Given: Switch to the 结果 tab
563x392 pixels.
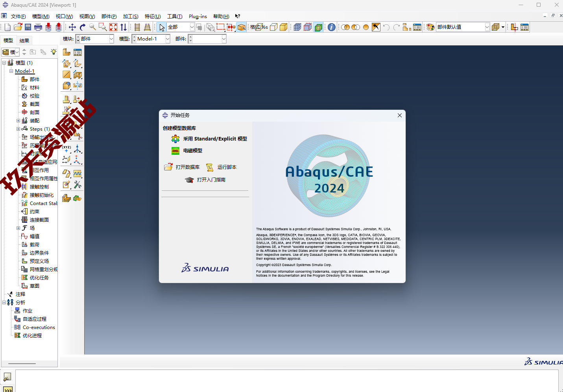Looking at the screenshot, I should click(x=24, y=41).
